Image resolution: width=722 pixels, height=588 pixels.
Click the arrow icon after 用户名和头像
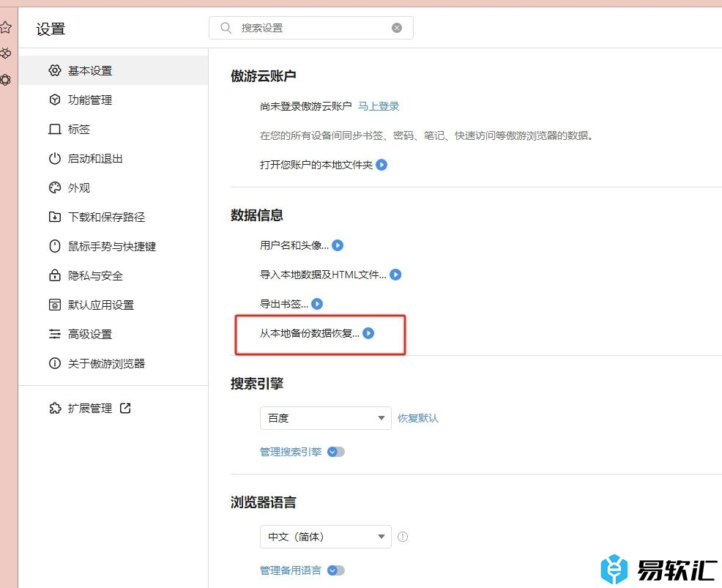338,245
